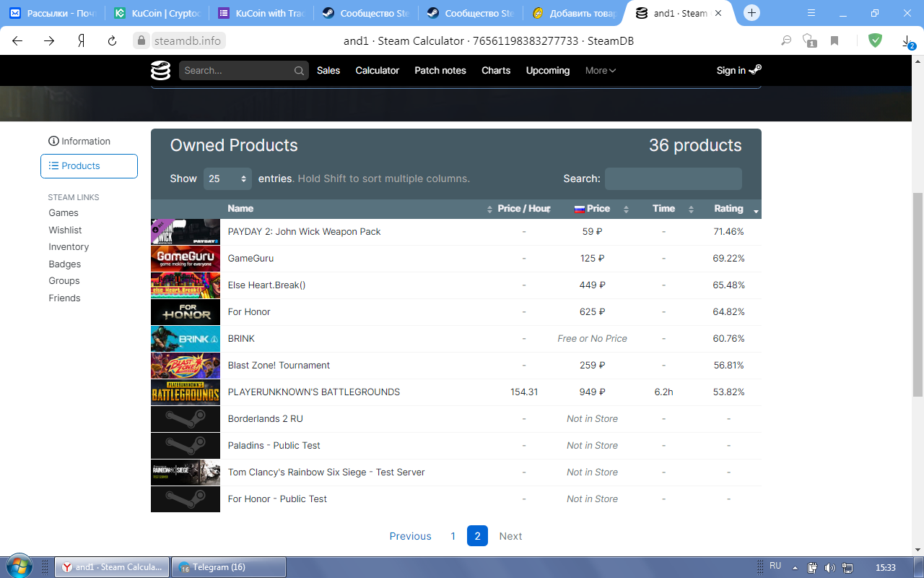Open Yandex home 'Я' button
This screenshot has height=578, width=924.
pyautogui.click(x=82, y=41)
